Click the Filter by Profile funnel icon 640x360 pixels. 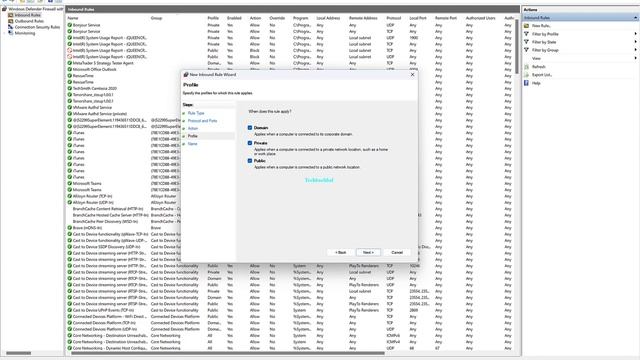coord(527,34)
